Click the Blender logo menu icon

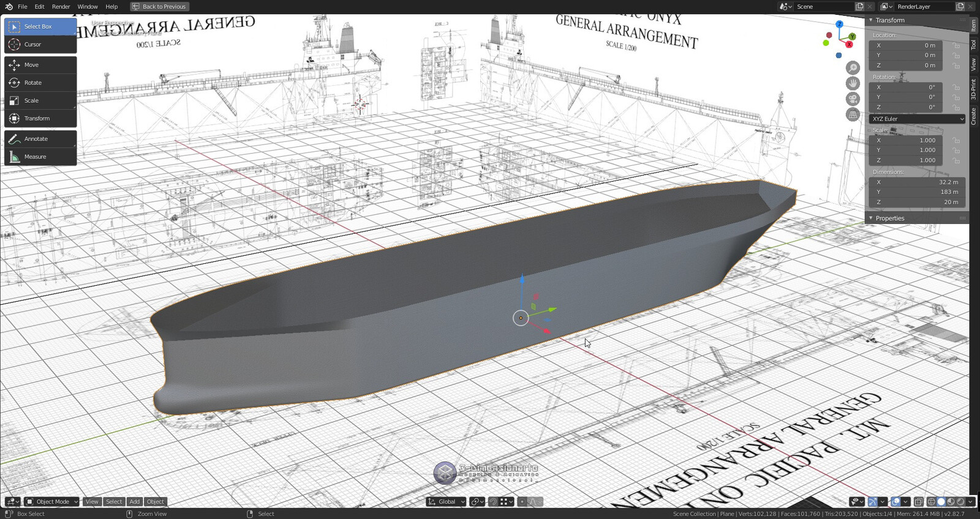tap(9, 7)
